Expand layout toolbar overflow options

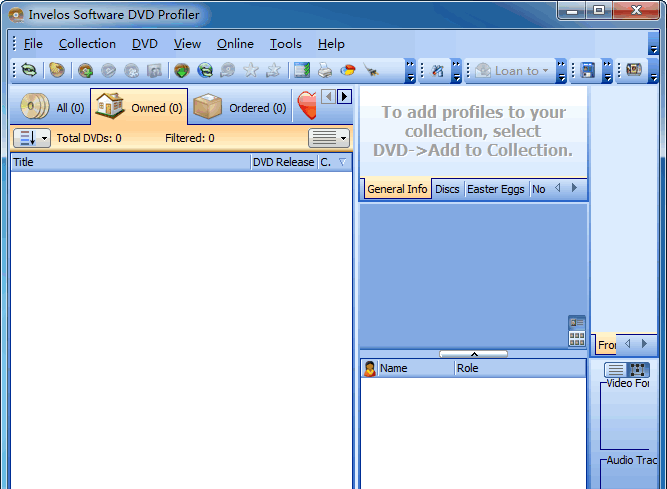tap(607, 71)
